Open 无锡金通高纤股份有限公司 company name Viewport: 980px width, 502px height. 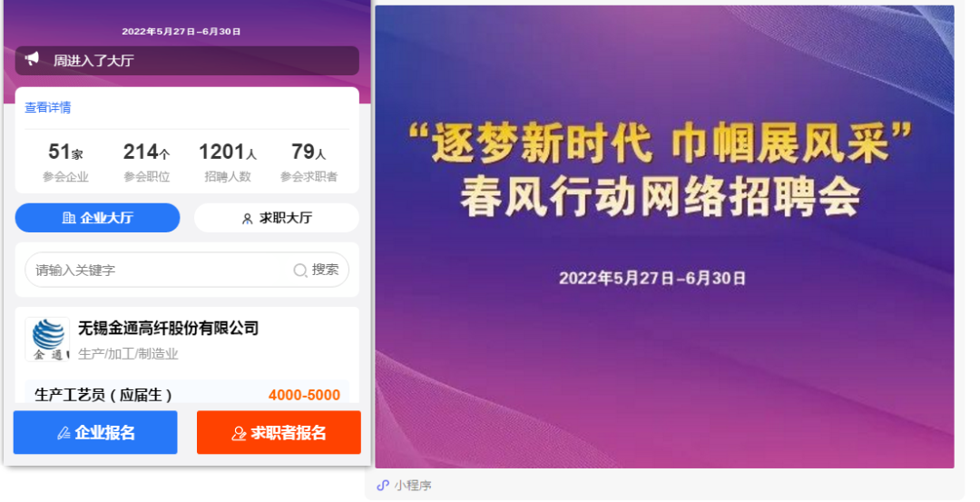[x=168, y=328]
